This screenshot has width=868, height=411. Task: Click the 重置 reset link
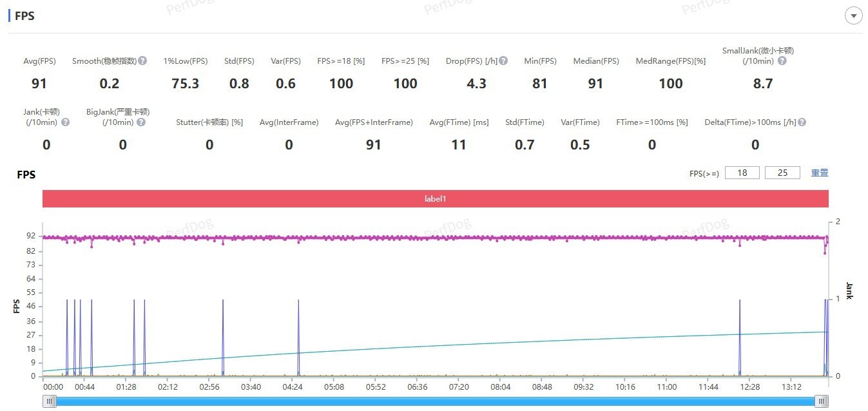click(820, 173)
